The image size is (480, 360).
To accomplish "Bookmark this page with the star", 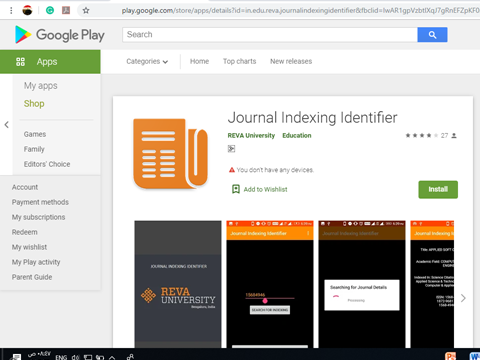I will [x=86, y=11].
